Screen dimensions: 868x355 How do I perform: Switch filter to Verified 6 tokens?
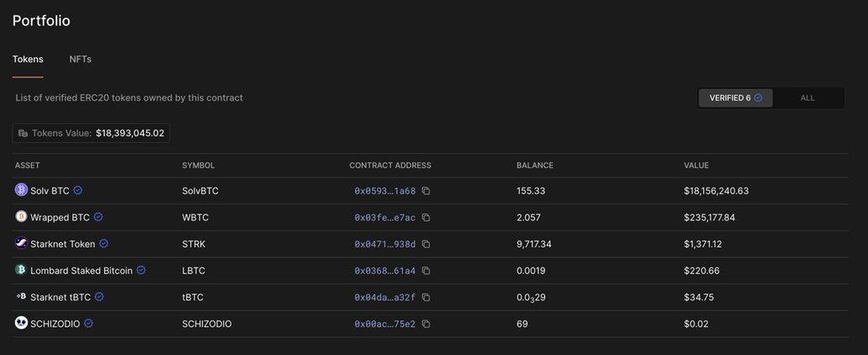pyautogui.click(x=735, y=98)
